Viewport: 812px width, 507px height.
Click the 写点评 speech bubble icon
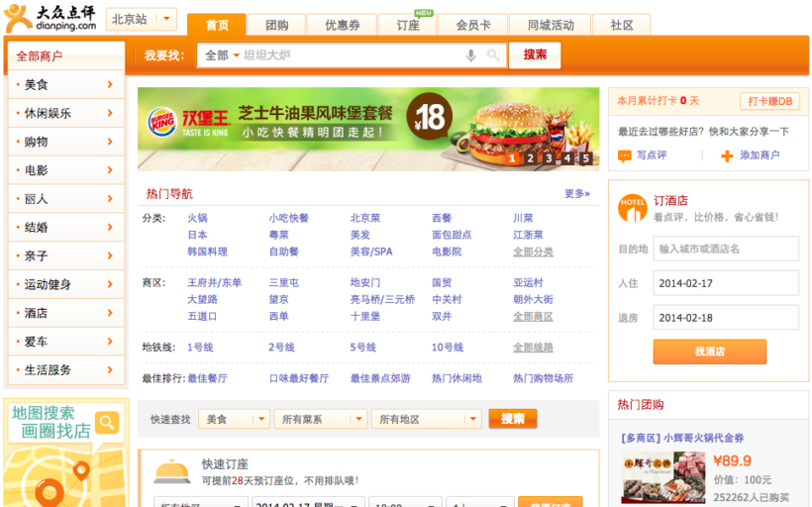click(x=625, y=155)
